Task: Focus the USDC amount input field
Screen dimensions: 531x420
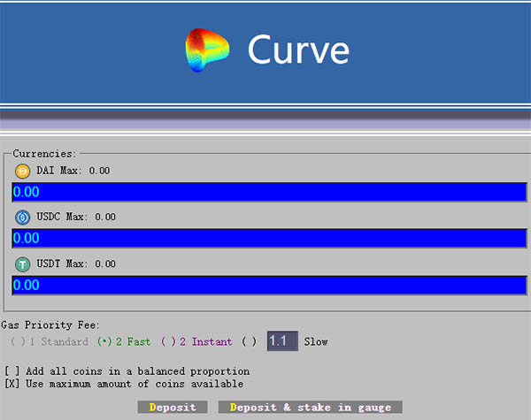Action: (x=269, y=239)
